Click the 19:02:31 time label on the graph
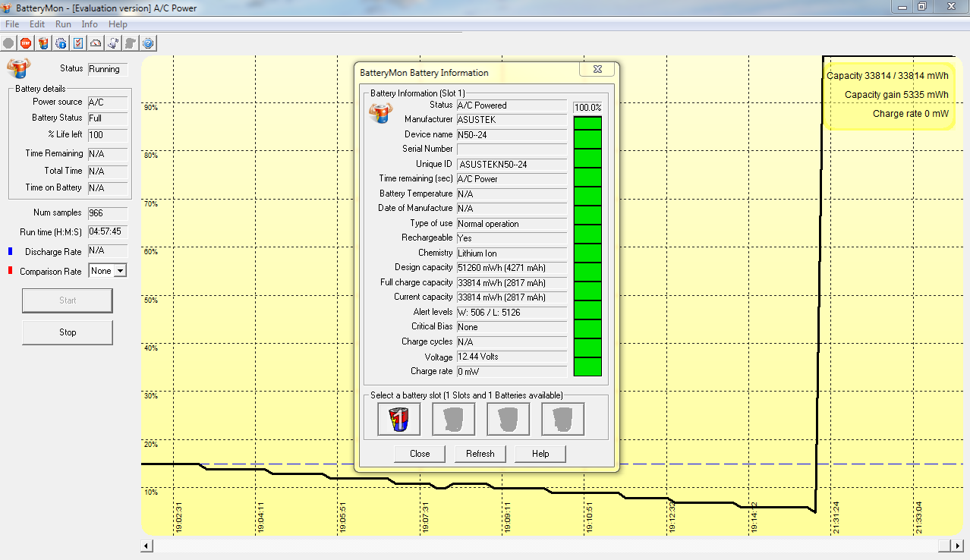 178,517
